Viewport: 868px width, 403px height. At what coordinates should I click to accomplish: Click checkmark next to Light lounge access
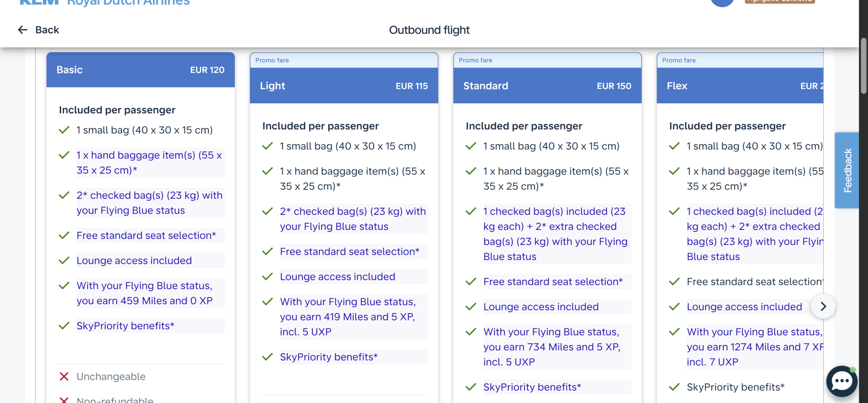(267, 277)
